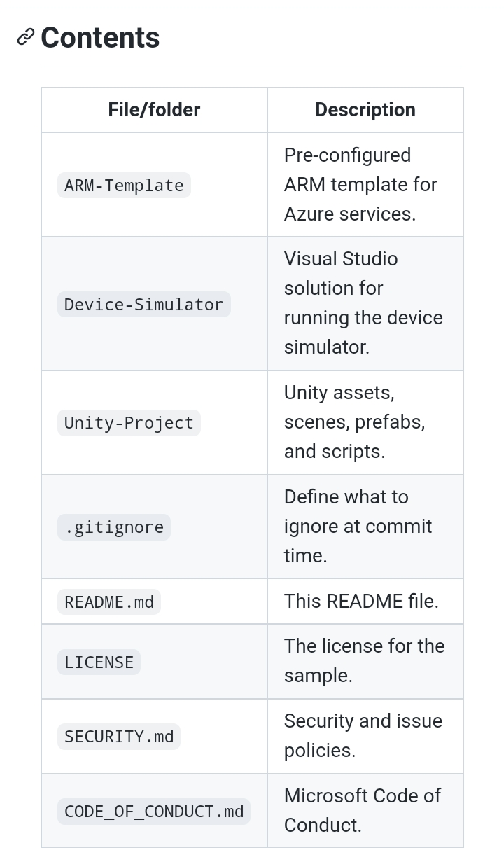Click the SECURITY.md code label
Image resolution: width=504 pixels, height=848 pixels.
pyautogui.click(x=119, y=737)
